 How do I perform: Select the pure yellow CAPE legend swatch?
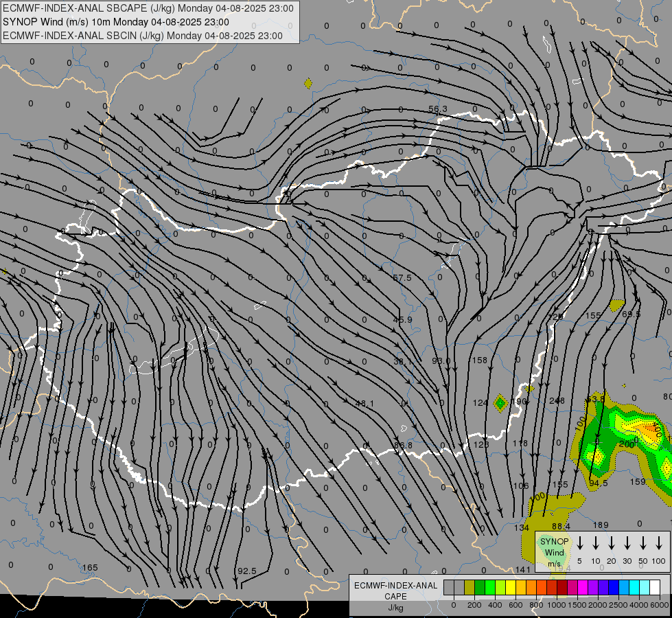511,588
